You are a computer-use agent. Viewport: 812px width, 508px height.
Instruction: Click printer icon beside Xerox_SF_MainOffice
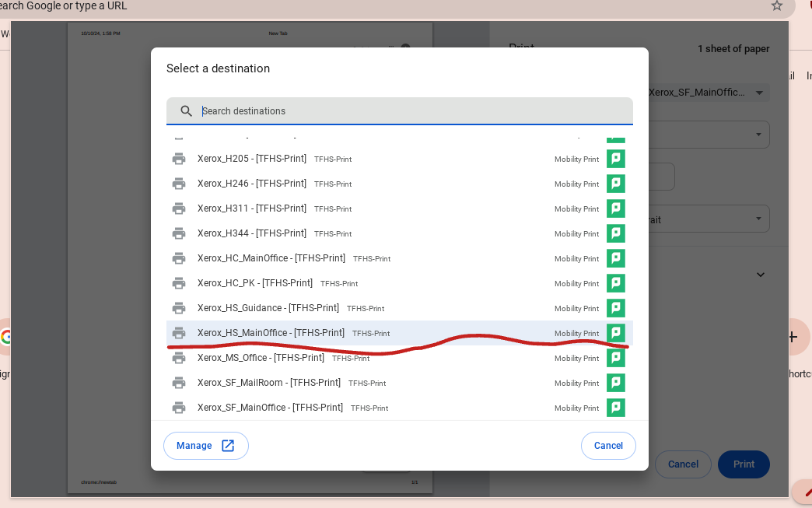[x=179, y=407]
